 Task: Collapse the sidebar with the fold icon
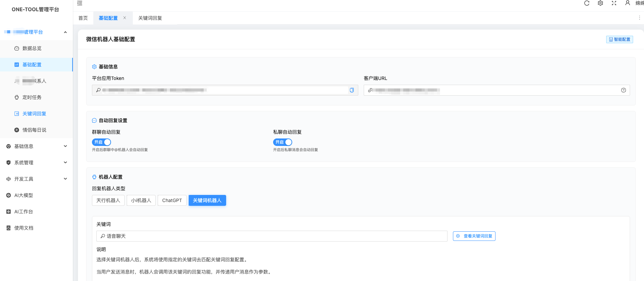pos(80,3)
